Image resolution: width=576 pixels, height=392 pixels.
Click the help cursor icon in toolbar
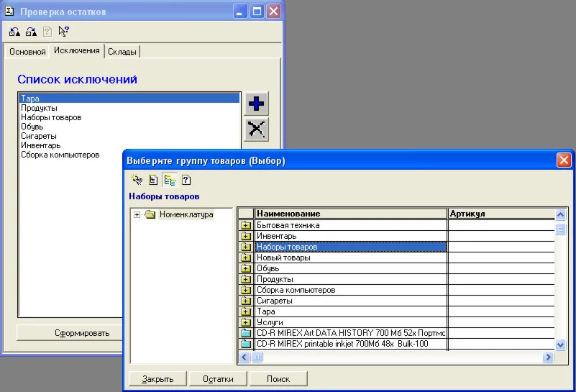pyautogui.click(x=63, y=31)
